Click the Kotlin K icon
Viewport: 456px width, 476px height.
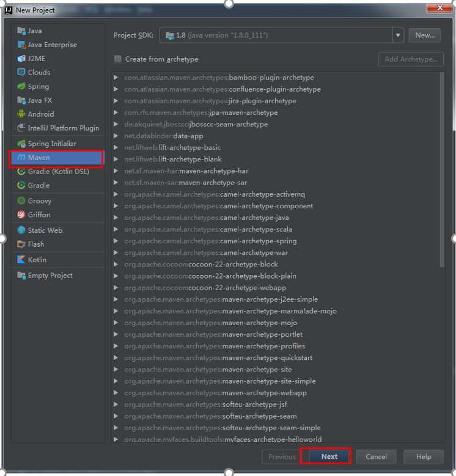coord(21,260)
